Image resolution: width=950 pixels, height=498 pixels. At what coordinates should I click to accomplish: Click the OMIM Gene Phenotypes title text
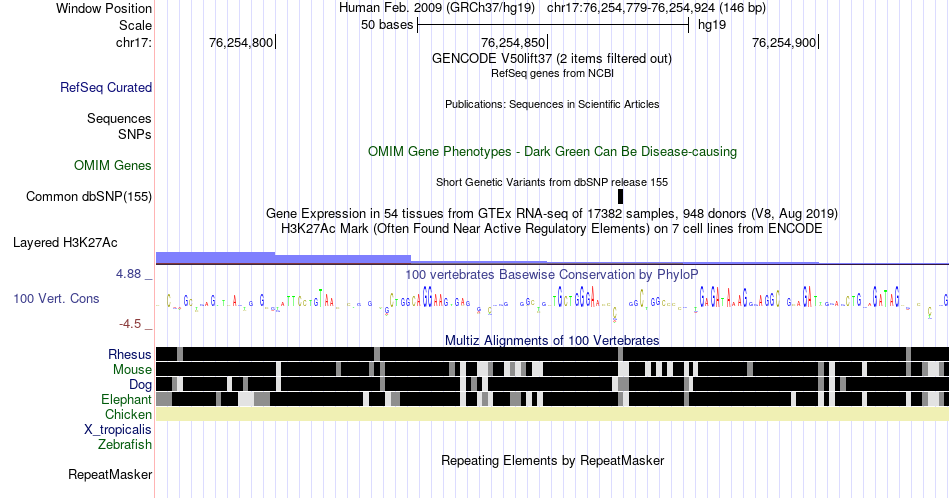point(552,151)
